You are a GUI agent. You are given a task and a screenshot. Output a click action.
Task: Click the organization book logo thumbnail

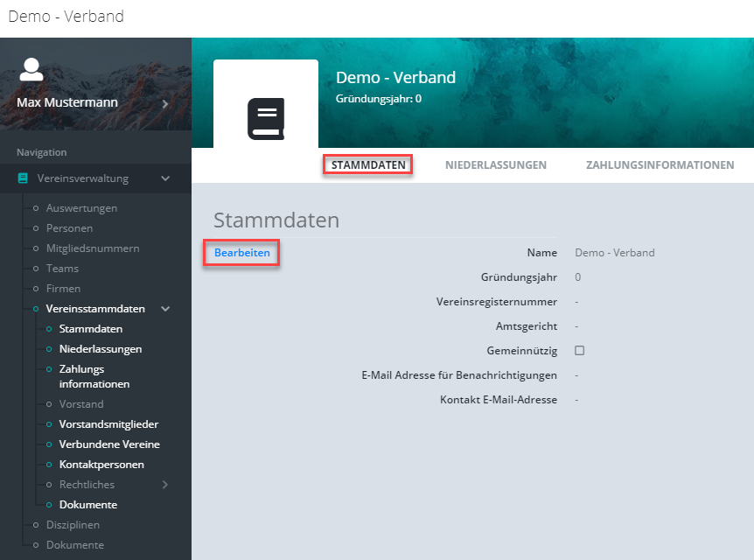tap(266, 119)
